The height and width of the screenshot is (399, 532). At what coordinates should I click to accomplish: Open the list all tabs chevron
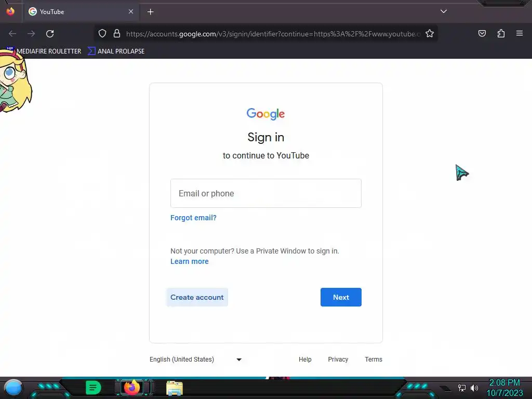tap(444, 11)
